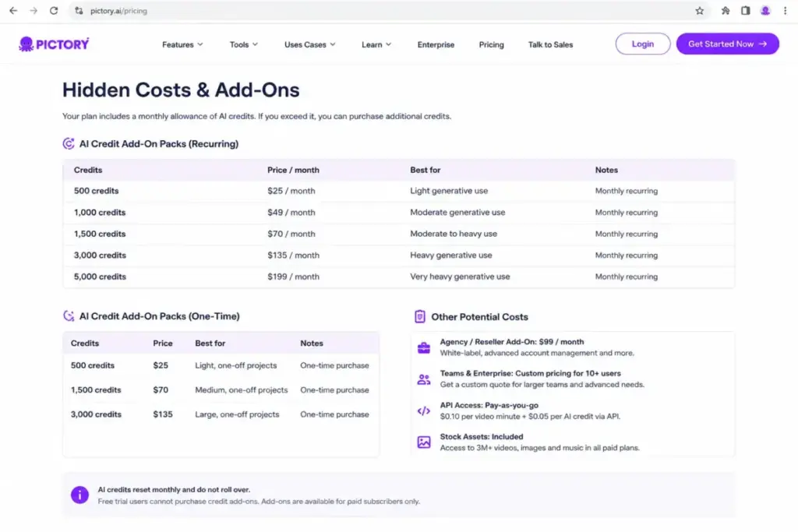Open the Enterprise nav link

point(436,44)
